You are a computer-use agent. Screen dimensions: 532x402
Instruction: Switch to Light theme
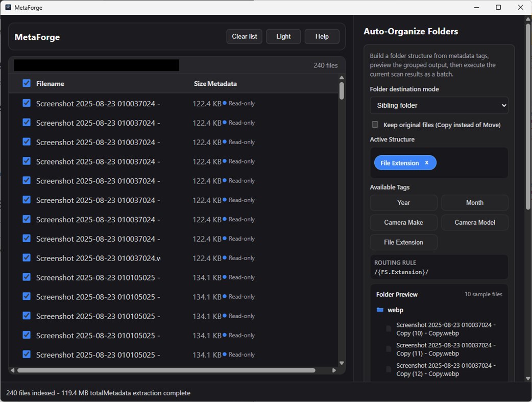point(283,36)
